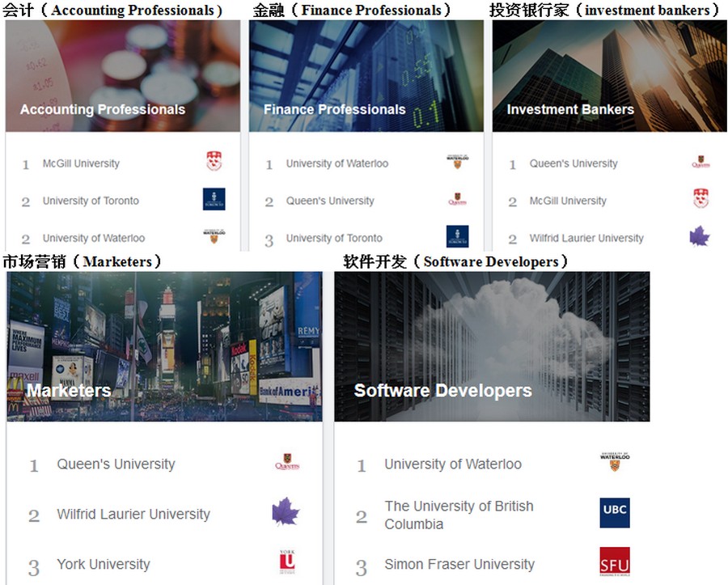Click rank number 3 beside York University

(x=34, y=568)
